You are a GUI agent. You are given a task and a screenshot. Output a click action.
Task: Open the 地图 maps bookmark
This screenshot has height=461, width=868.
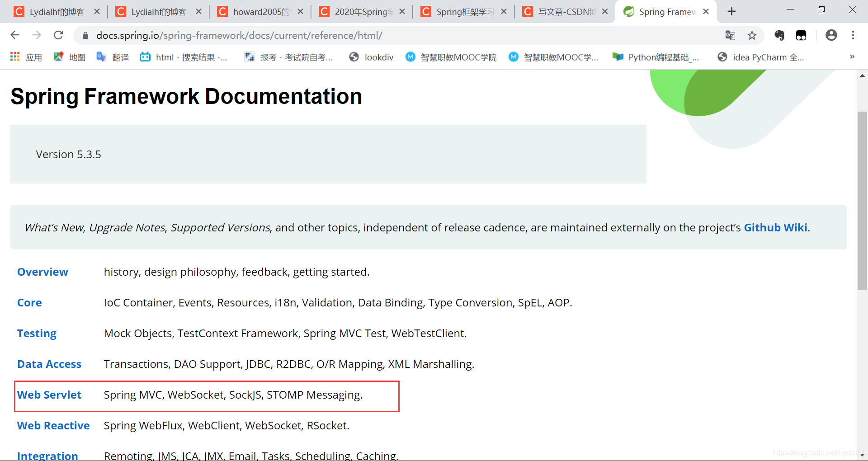pyautogui.click(x=70, y=57)
